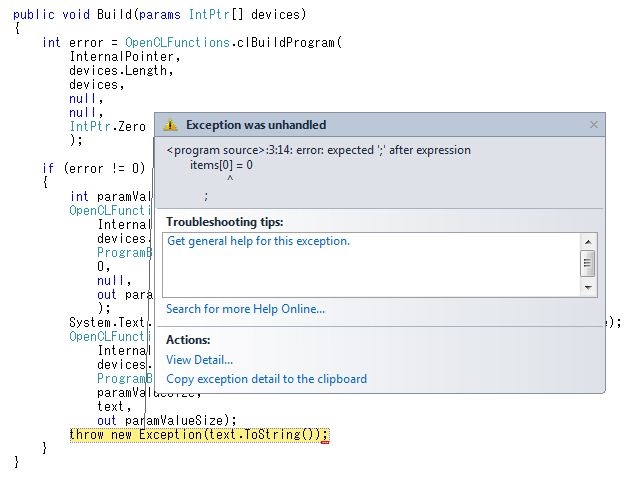Viewport: 625px width, 478px height.
Task: Close the Exception was unhandled popup
Action: tap(593, 125)
